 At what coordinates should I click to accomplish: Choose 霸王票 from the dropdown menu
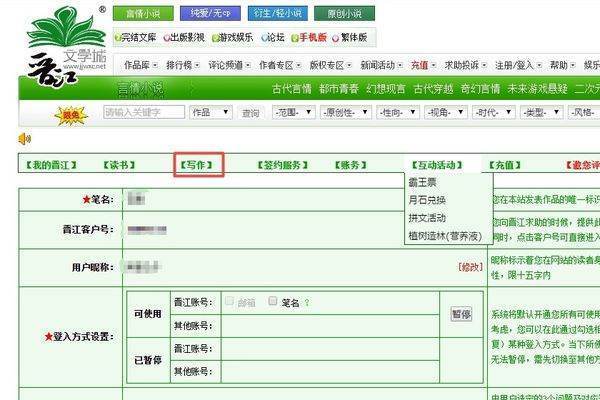[422, 182]
